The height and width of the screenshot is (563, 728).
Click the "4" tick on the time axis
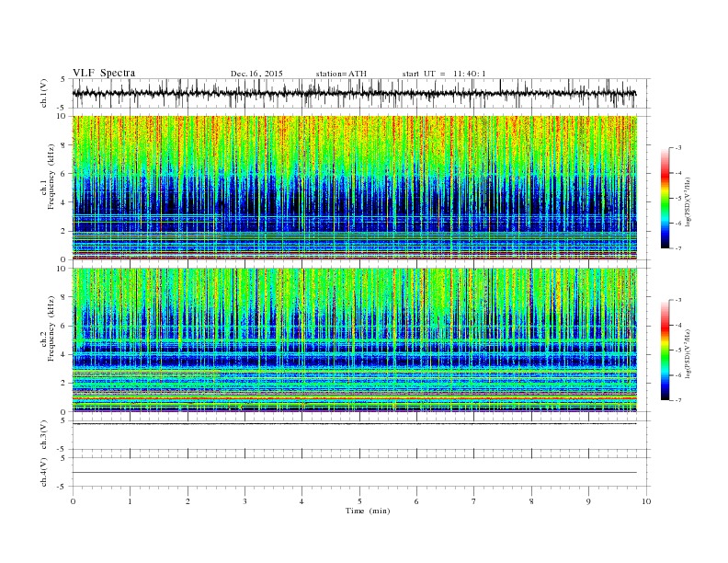pos(302,501)
